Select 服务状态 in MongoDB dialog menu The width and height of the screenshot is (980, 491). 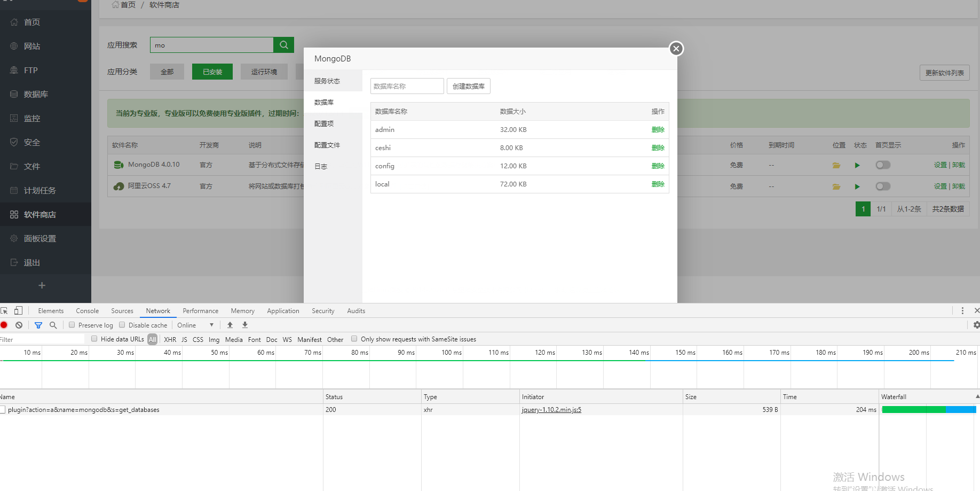333,81
